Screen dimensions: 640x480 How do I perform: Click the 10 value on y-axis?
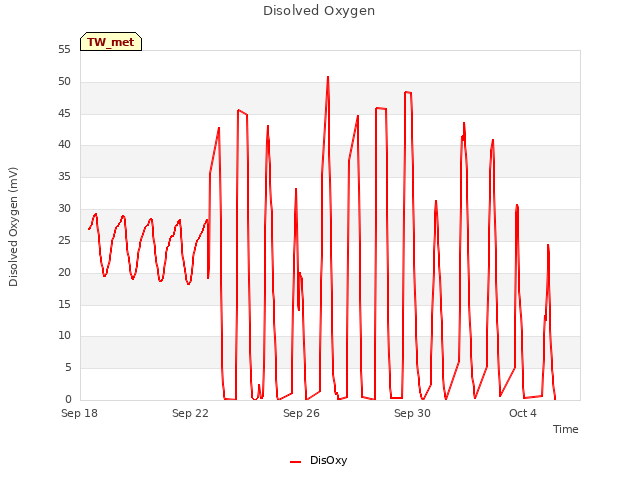tap(64, 336)
